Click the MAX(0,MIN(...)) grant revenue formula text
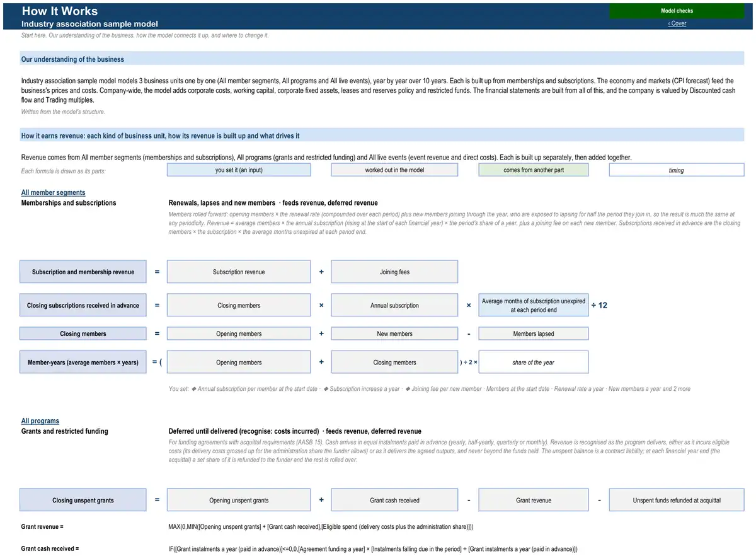Screen dimensions: 756x556 pyautogui.click(x=321, y=526)
